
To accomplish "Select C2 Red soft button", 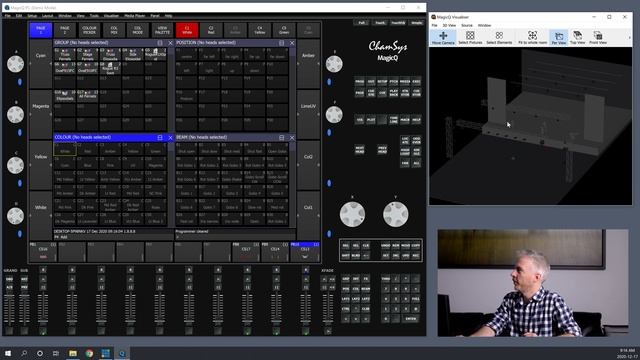I will (x=211, y=30).
